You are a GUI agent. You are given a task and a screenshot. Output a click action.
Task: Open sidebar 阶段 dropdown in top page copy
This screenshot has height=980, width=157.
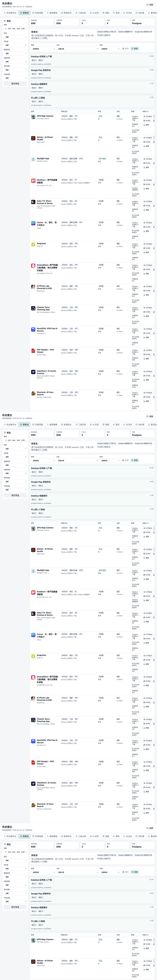[x=15, y=37]
